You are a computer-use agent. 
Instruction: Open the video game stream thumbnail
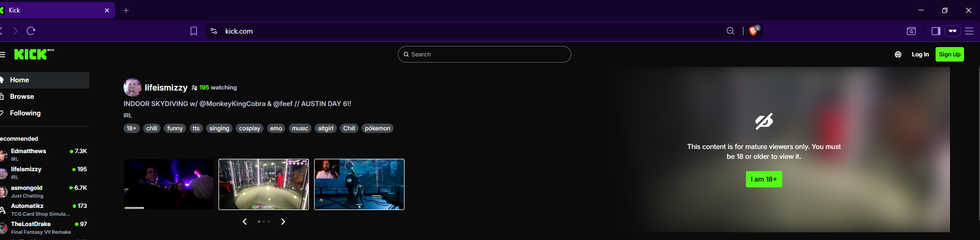pos(359,184)
